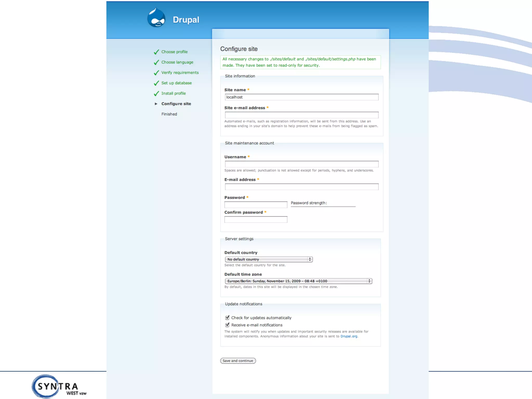Follow the Drupal.org link
The image size is (532, 399).
point(349,336)
